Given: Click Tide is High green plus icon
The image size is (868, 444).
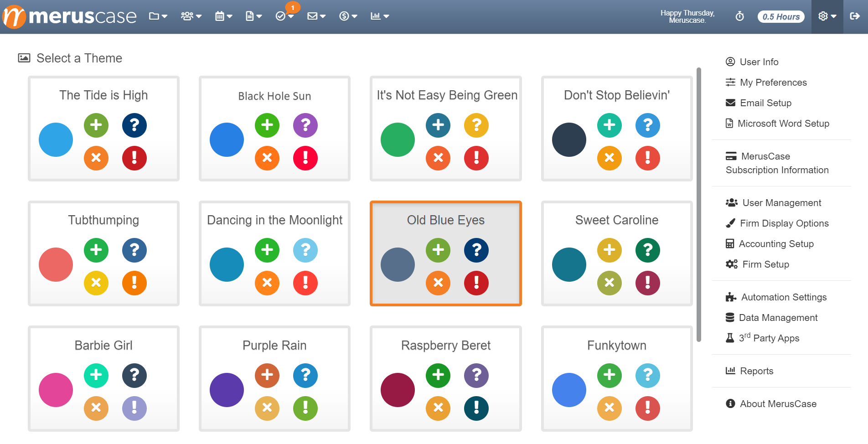Looking at the screenshot, I should (x=96, y=125).
